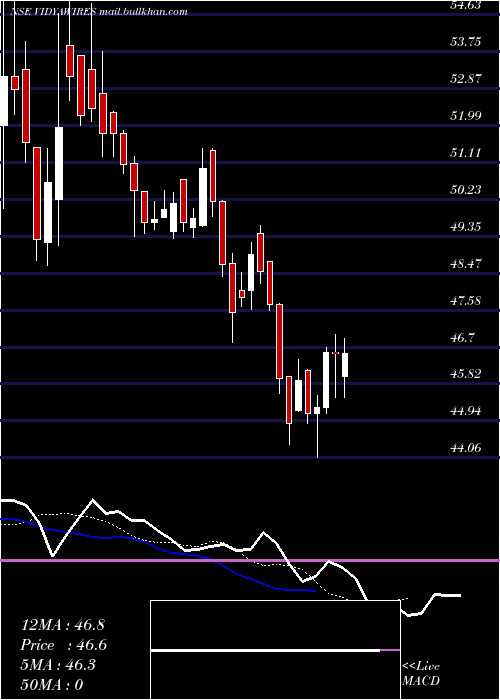The width and height of the screenshot is (500, 700).
Task: Click the 48.47 price axis label
Action: pyautogui.click(x=466, y=264)
